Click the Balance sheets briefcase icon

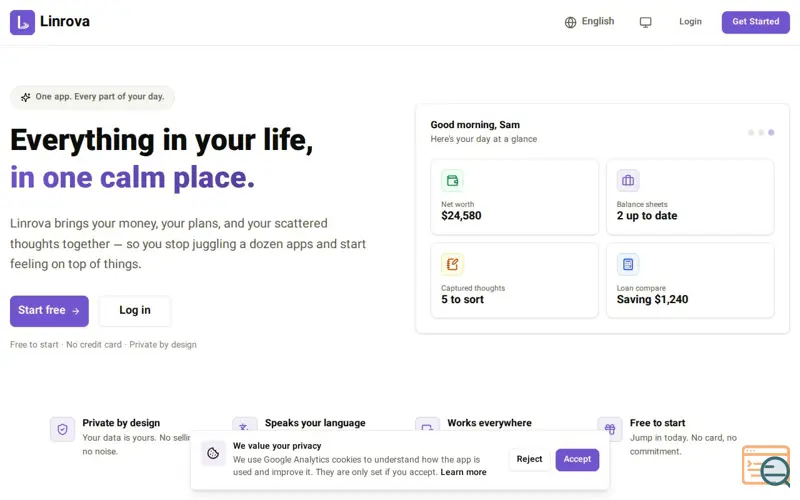(628, 181)
